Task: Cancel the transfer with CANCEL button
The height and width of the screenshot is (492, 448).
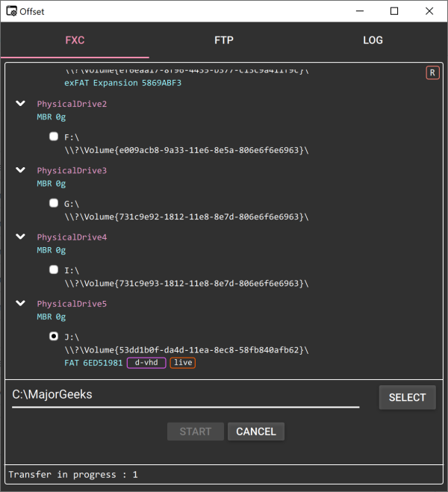Action: (x=256, y=432)
